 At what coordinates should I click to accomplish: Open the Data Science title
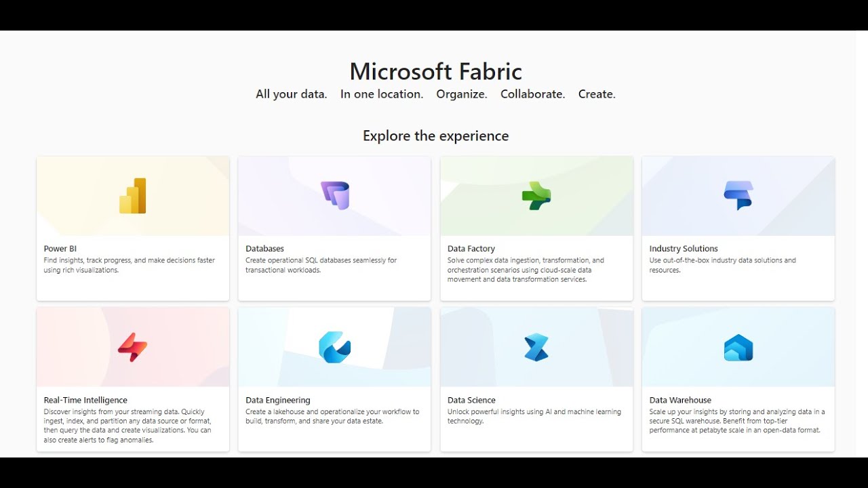point(471,400)
